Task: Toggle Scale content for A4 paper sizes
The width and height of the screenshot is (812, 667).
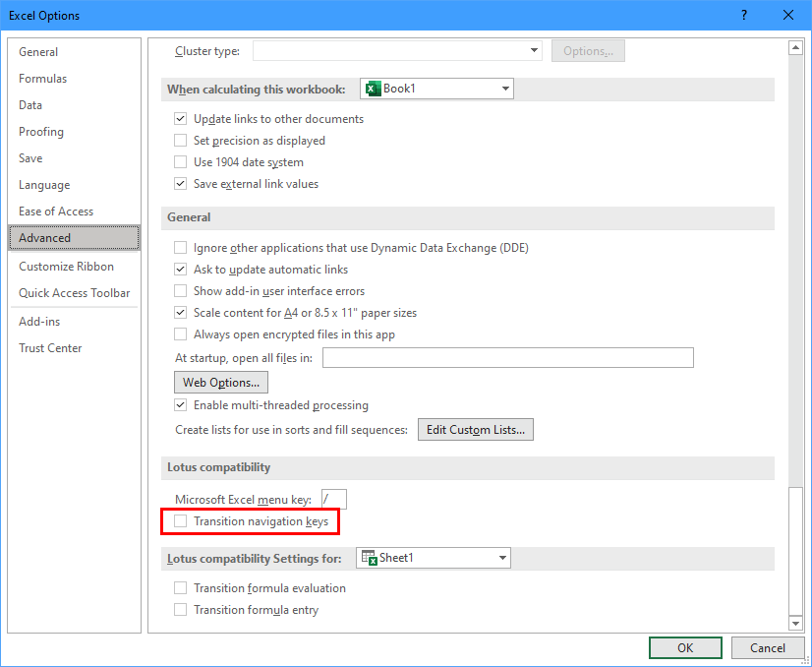Action: (x=180, y=313)
